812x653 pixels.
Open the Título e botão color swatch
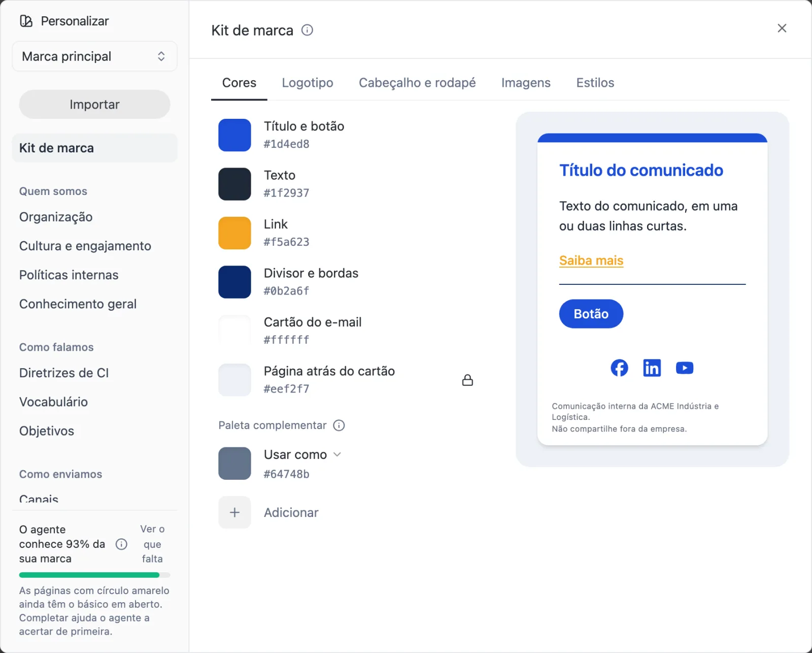tap(234, 135)
